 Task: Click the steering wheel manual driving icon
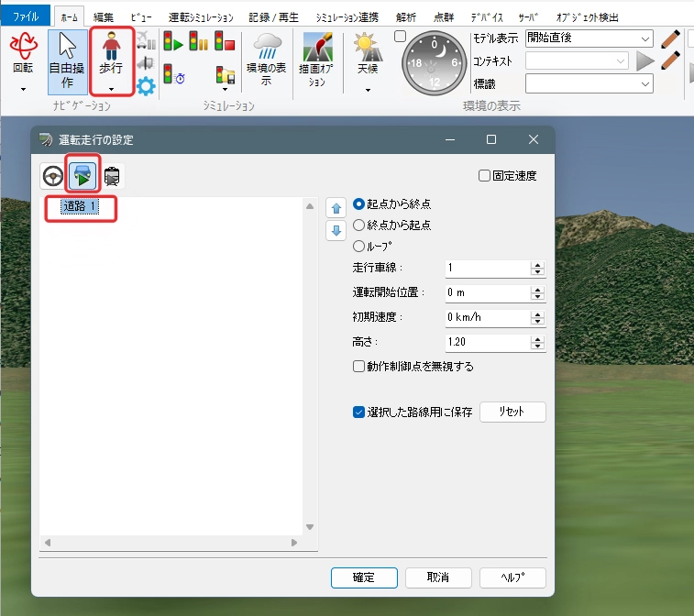point(53,176)
